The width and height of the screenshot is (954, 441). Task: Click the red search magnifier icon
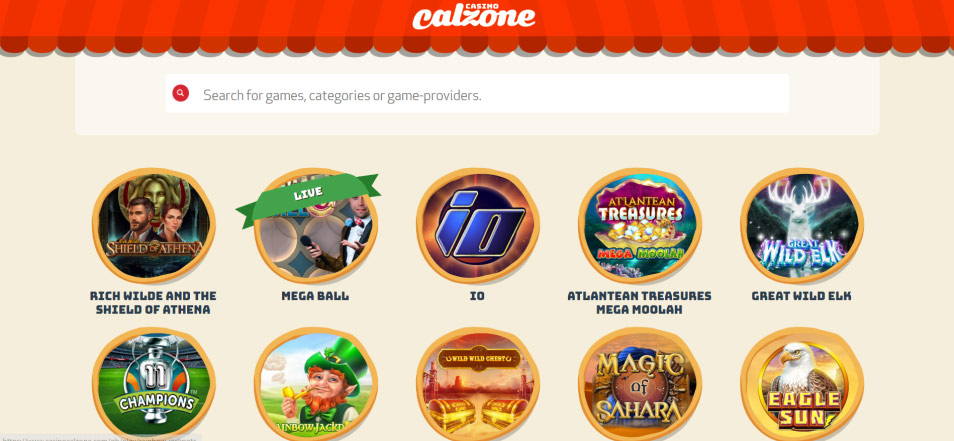click(180, 93)
